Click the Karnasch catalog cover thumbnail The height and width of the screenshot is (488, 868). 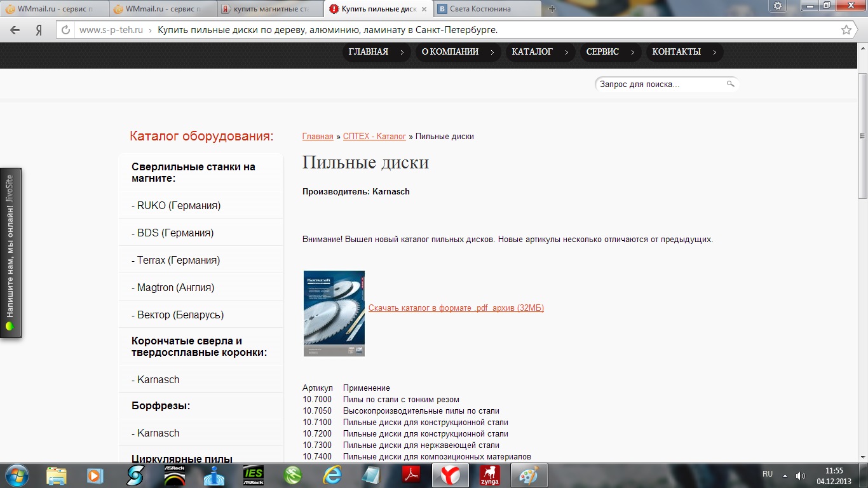(334, 313)
